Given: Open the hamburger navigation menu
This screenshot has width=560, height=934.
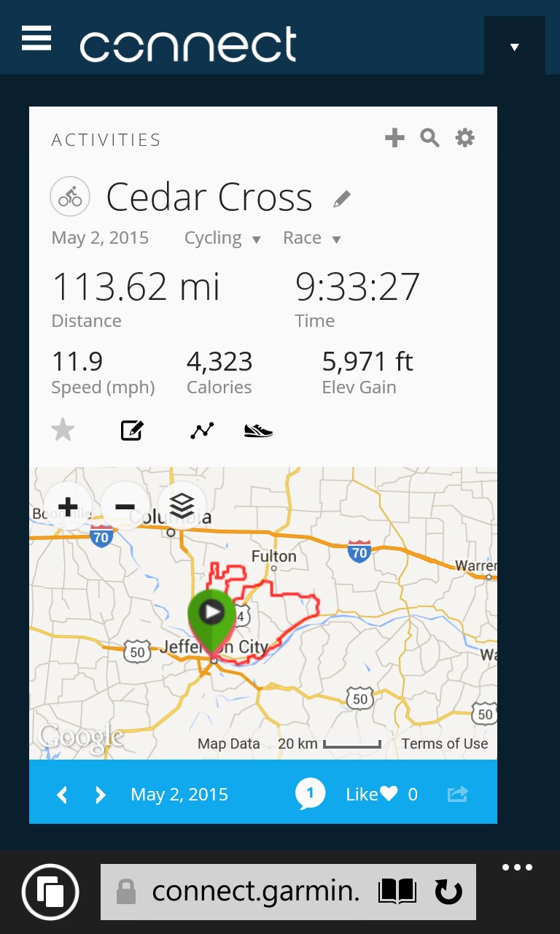Looking at the screenshot, I should pos(36,38).
